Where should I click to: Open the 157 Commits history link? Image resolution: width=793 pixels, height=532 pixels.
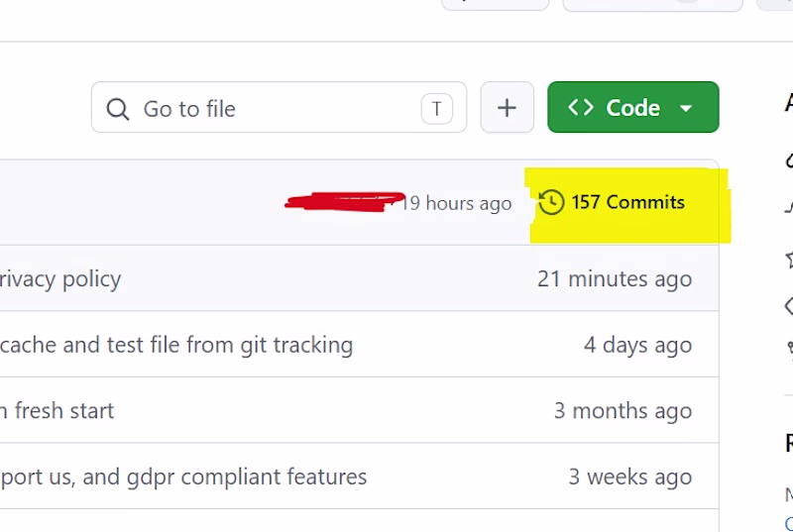612,202
